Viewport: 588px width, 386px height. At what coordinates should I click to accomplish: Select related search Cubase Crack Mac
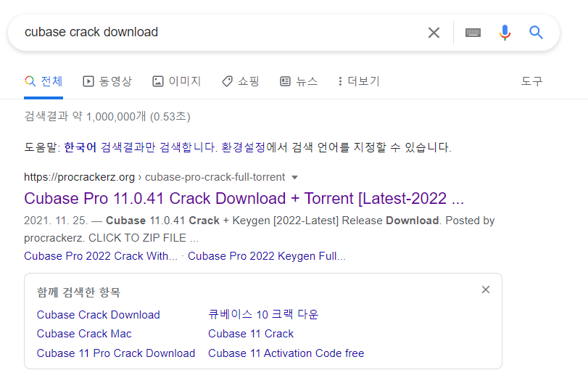pyautogui.click(x=84, y=334)
